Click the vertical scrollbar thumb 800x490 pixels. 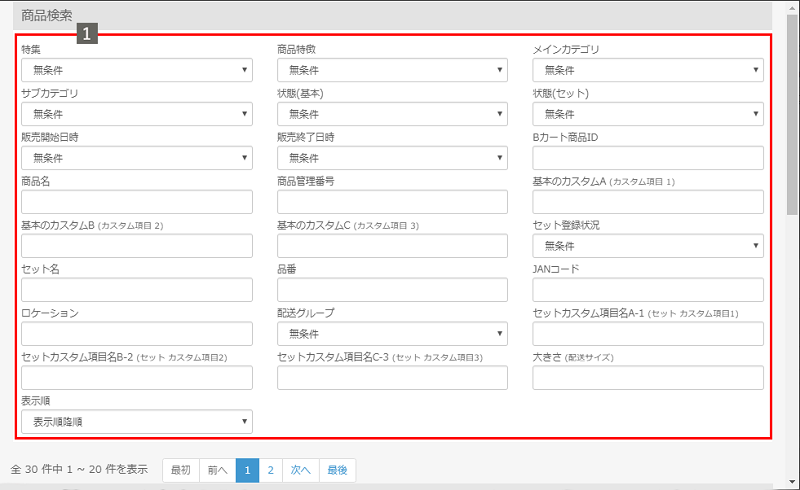click(792, 115)
